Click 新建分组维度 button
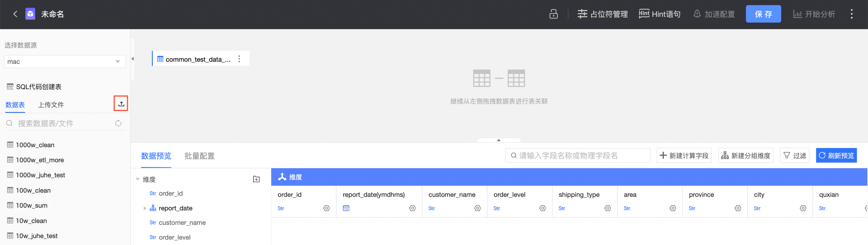This screenshot has height=245, width=868. point(746,156)
